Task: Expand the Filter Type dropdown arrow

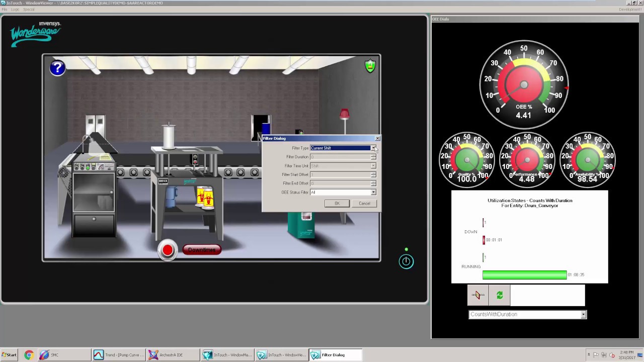Action: pos(373,148)
